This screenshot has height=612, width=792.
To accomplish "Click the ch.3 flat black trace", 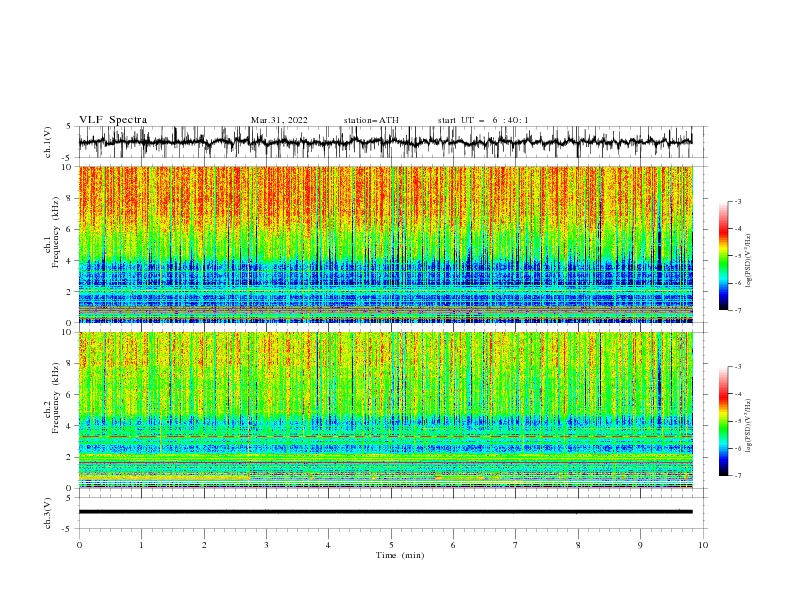I will point(385,512).
